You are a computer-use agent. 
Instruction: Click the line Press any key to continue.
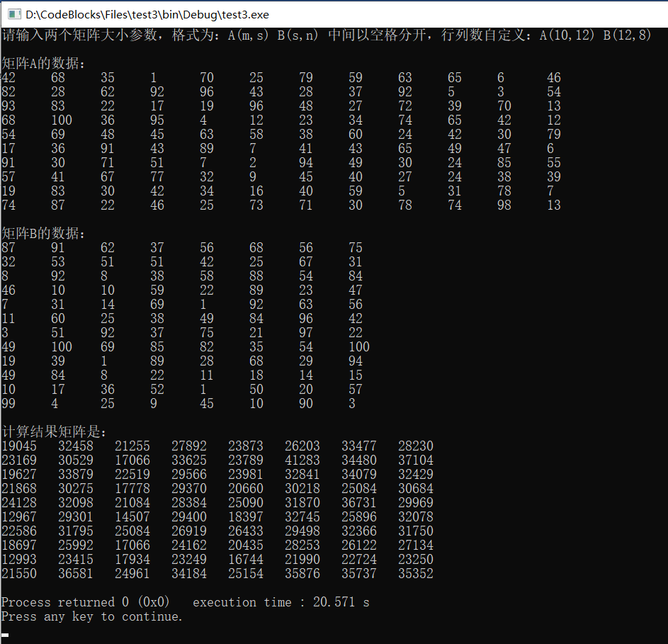tap(91, 616)
